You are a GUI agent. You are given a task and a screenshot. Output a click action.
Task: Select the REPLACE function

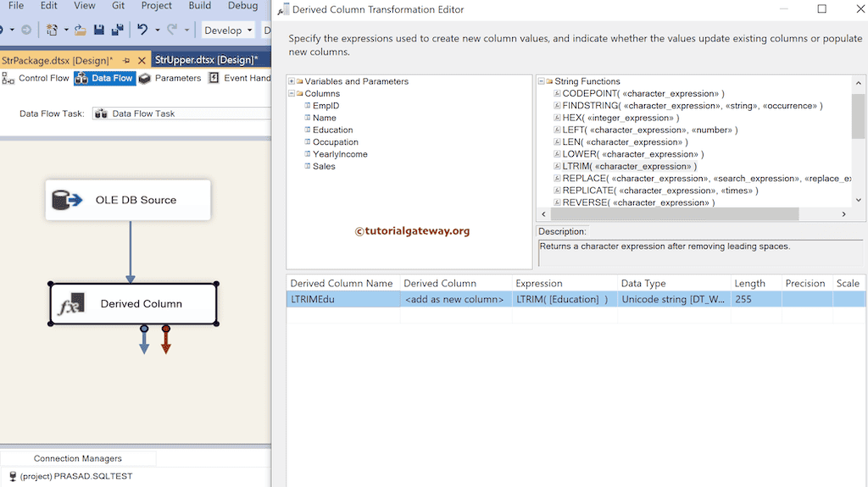pyautogui.click(x=706, y=179)
